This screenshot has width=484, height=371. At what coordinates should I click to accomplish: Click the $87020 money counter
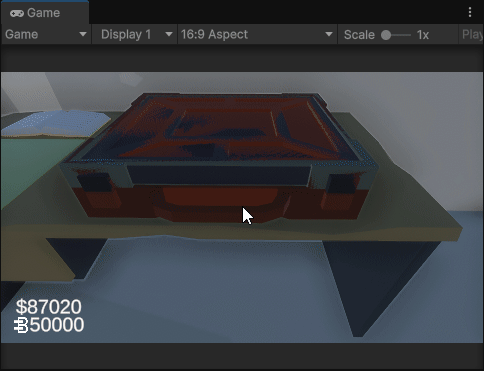pos(49,307)
